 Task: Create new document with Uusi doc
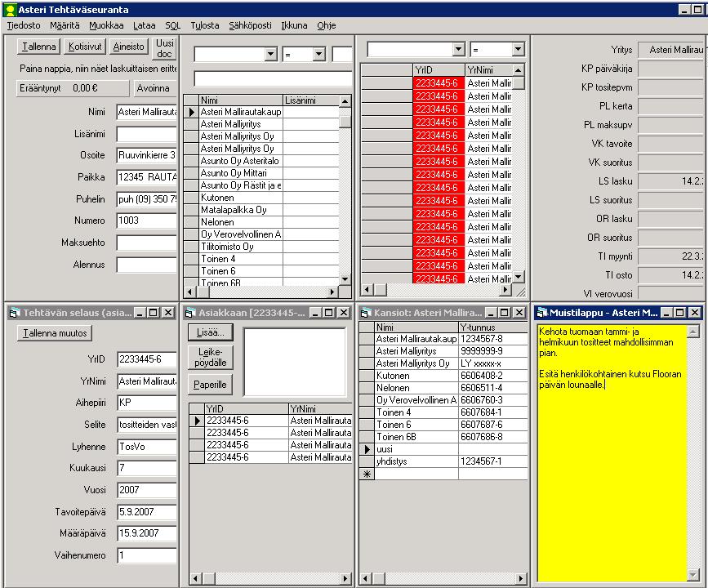click(x=164, y=48)
